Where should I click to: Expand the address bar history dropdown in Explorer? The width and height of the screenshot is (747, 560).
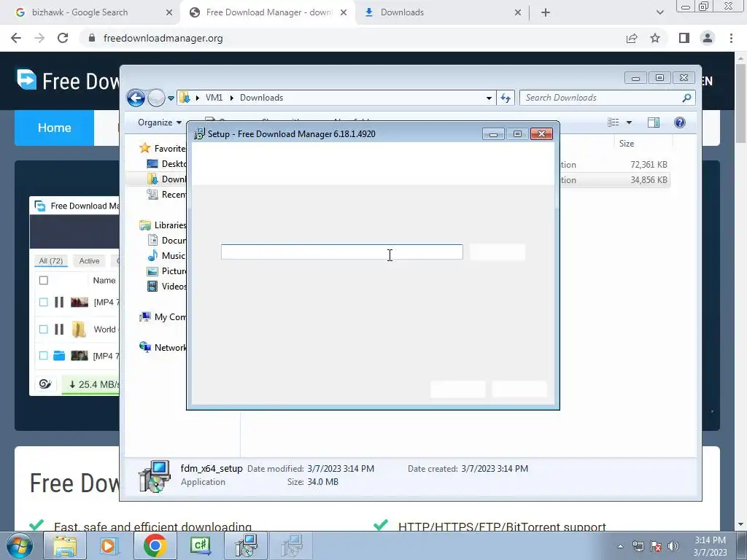pos(489,98)
